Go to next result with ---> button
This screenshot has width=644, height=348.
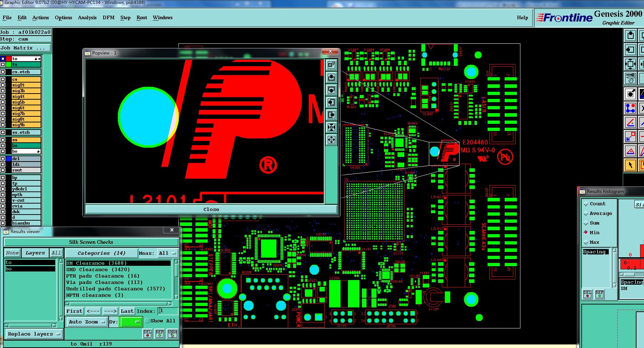pyautogui.click(x=110, y=311)
